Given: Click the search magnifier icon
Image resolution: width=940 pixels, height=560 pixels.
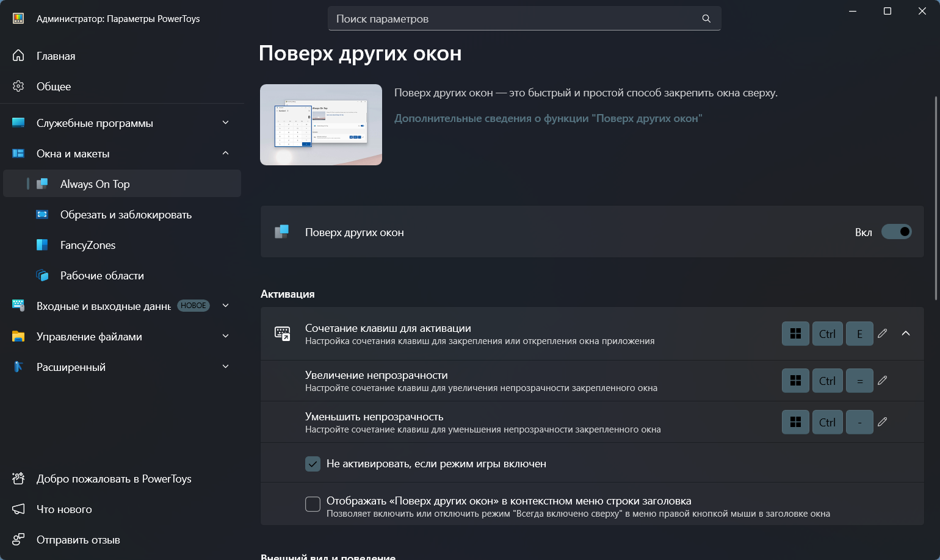Looking at the screenshot, I should pyautogui.click(x=706, y=18).
